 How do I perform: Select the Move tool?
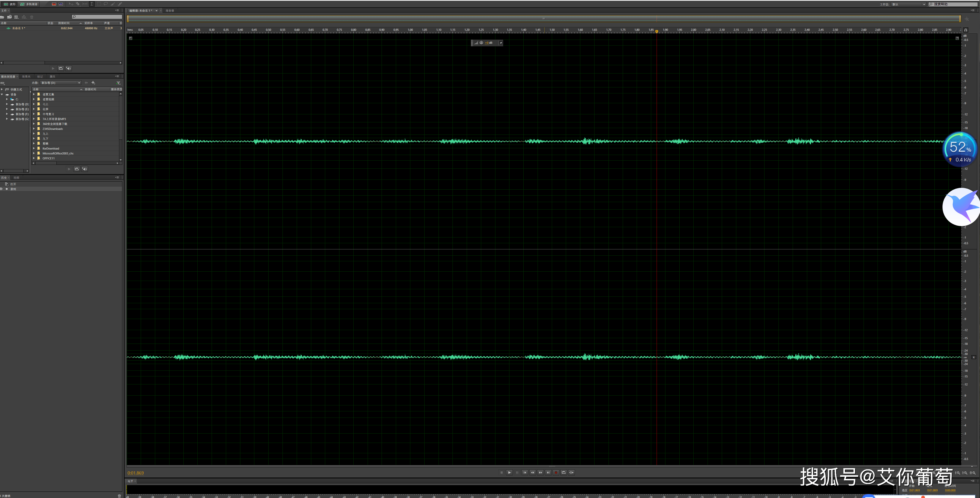[x=71, y=4]
